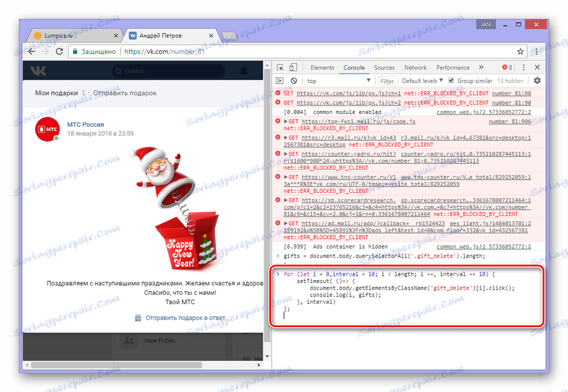
Task: Click console Filter input field
Action: pyautogui.click(x=387, y=81)
